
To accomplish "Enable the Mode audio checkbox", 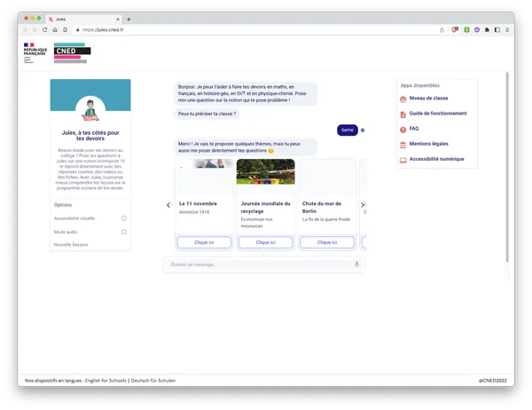I will point(124,232).
